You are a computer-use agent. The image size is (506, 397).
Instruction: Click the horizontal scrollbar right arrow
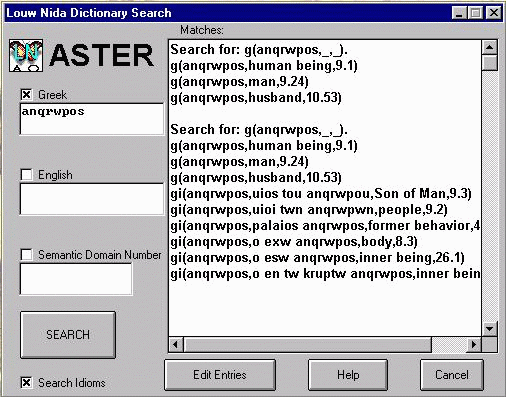(474, 345)
